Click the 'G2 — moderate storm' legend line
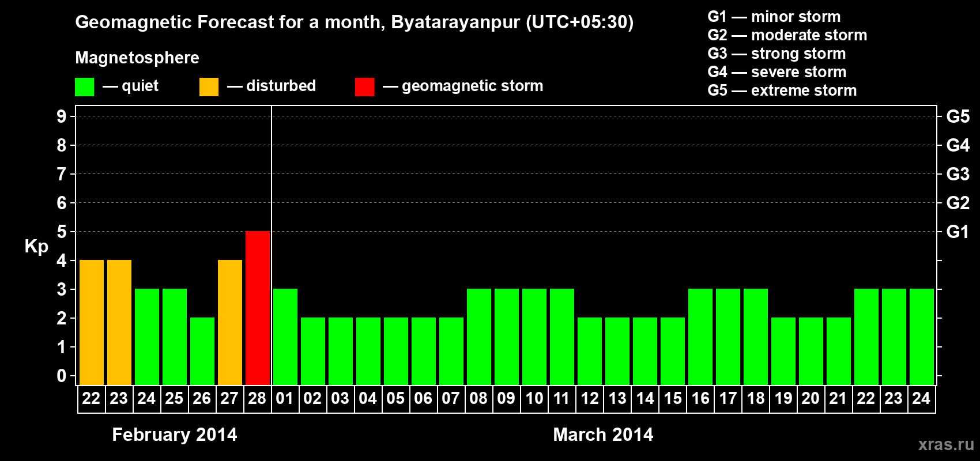Image resolution: width=980 pixels, height=461 pixels. point(787,35)
